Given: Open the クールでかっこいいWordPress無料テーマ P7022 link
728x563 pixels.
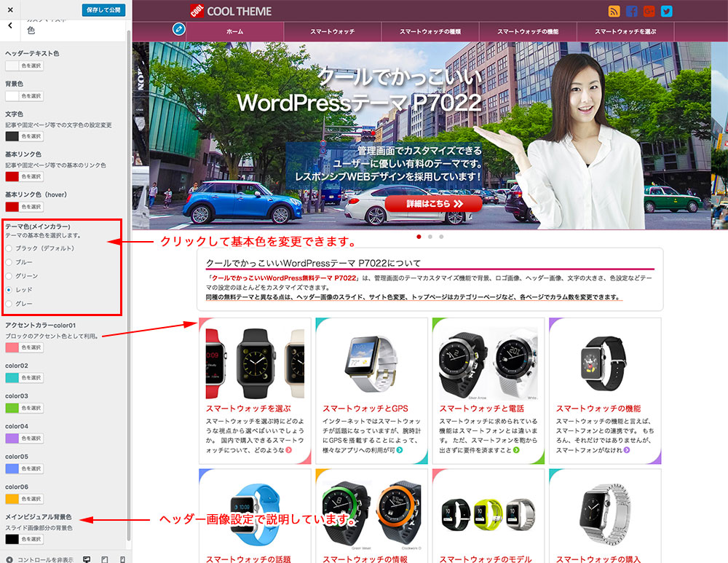Looking at the screenshot, I should coord(284,277).
